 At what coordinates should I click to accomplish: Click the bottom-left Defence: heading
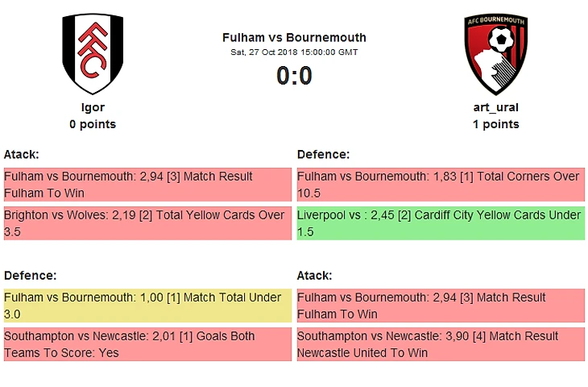coord(30,275)
